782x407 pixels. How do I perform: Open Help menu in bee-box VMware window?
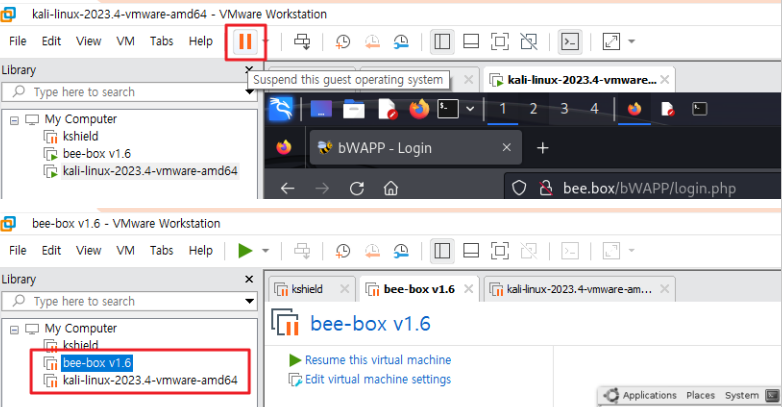[x=200, y=250]
